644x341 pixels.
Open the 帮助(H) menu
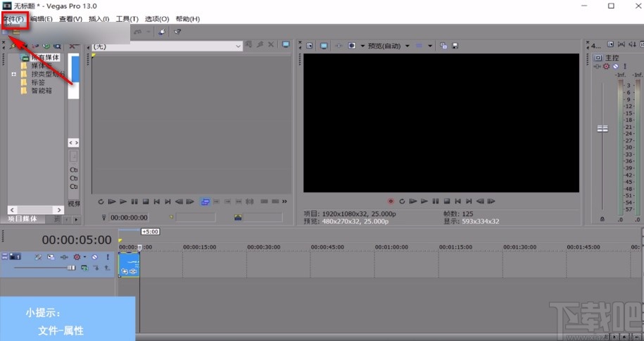(x=188, y=19)
